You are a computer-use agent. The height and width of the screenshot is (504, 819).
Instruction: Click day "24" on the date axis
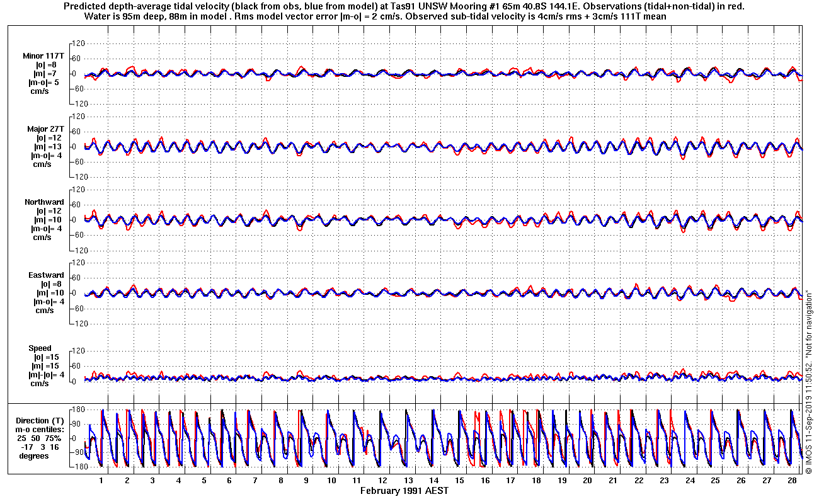click(x=690, y=480)
